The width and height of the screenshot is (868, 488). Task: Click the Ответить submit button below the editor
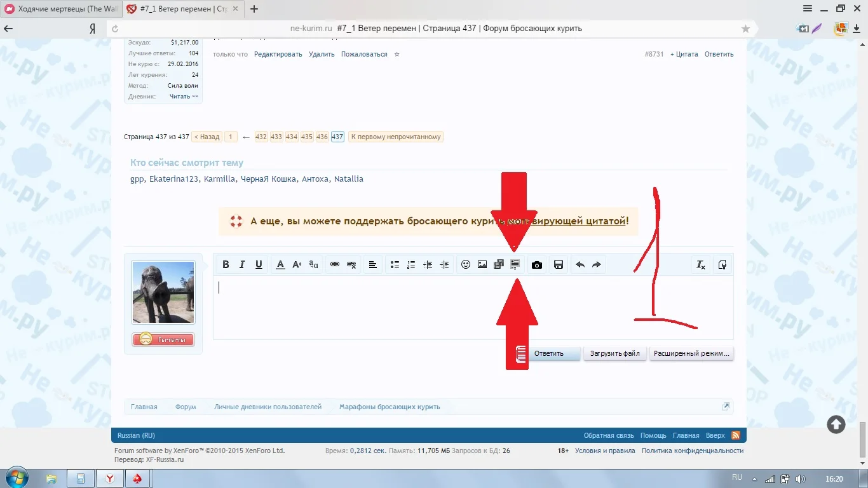tap(549, 353)
